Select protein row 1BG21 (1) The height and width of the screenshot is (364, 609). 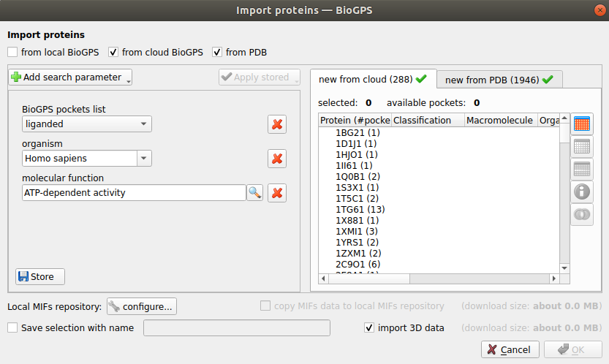pos(358,133)
